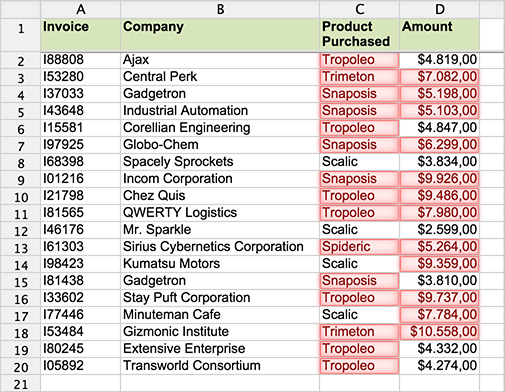Select column B header

coord(220,9)
